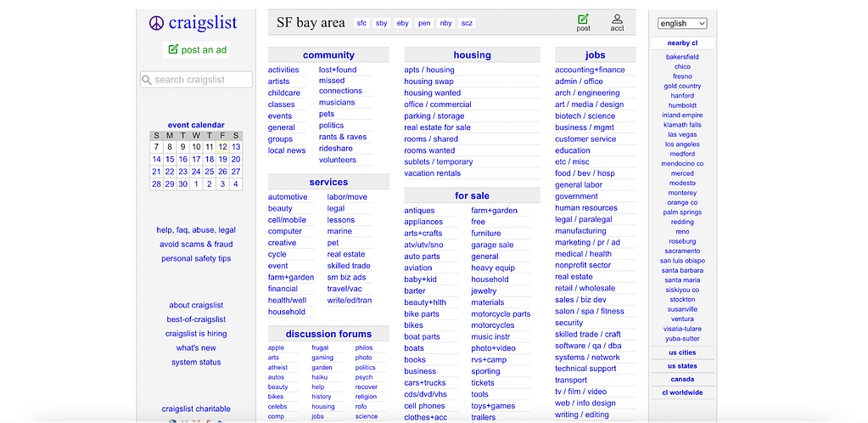Open apts / housing listings

[x=429, y=70]
